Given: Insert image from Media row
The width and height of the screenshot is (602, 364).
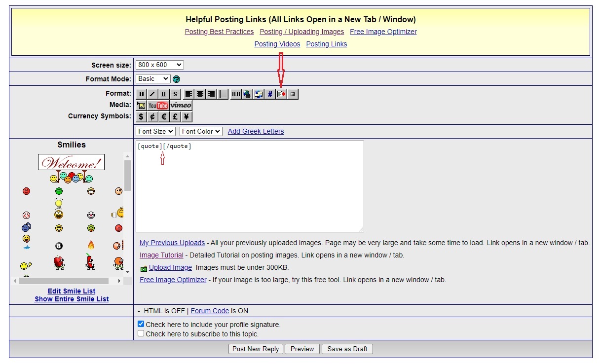Looking at the screenshot, I should click(x=141, y=105).
